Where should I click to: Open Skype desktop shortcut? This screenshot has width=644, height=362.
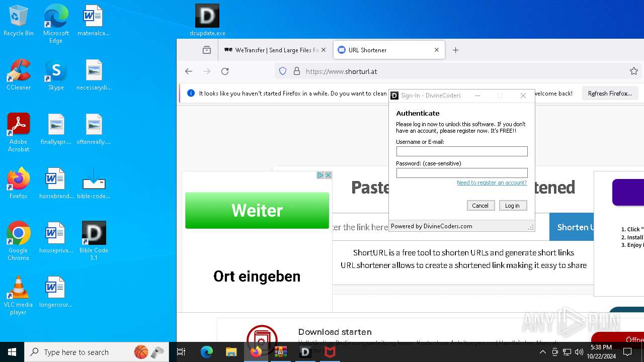tap(56, 75)
